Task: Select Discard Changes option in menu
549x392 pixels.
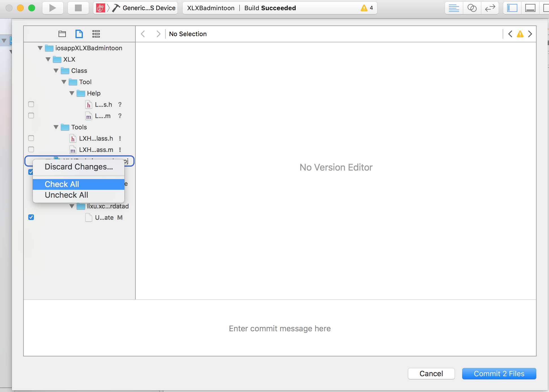Action: [x=78, y=167]
